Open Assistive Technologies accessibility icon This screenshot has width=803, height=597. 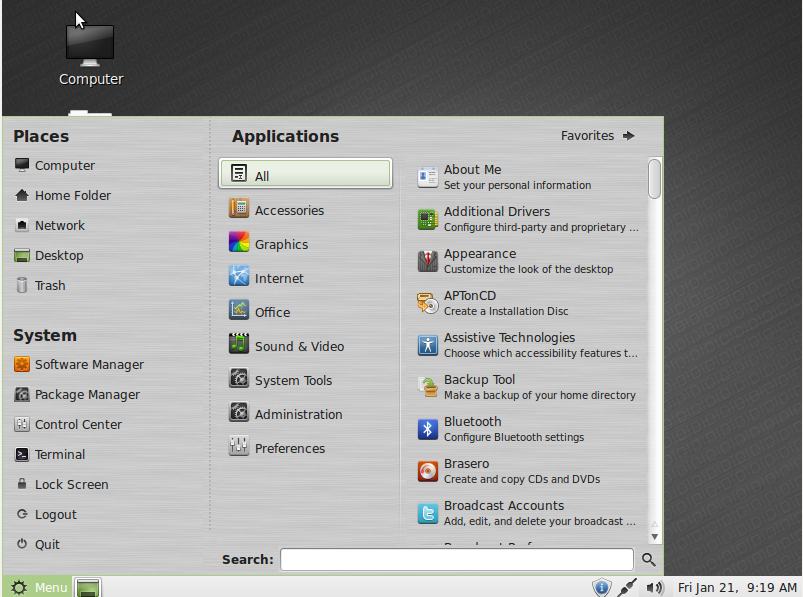[x=428, y=345]
